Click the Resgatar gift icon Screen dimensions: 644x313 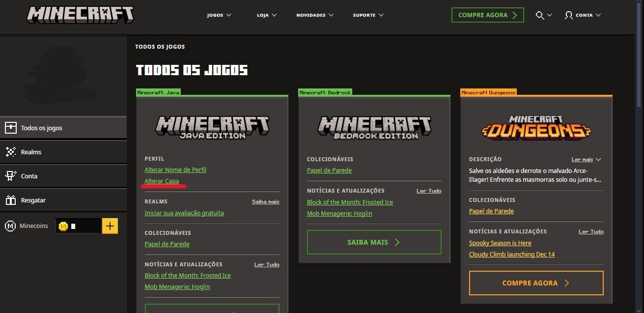[11, 200]
